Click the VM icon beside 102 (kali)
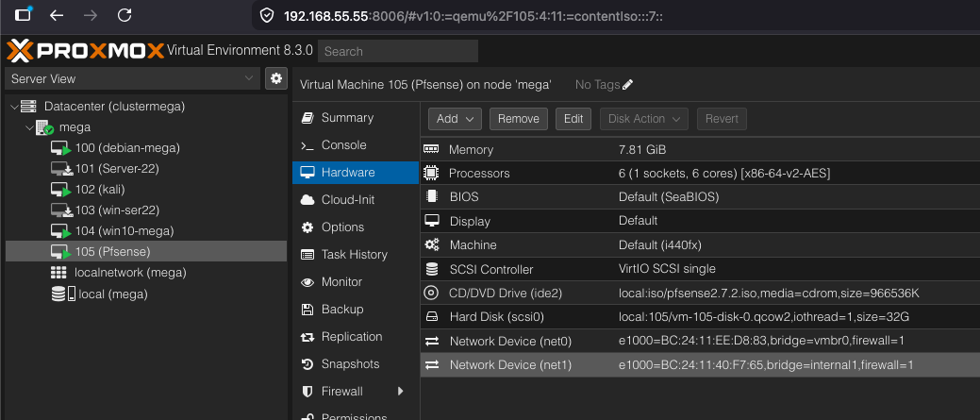The image size is (980, 420). tap(60, 190)
